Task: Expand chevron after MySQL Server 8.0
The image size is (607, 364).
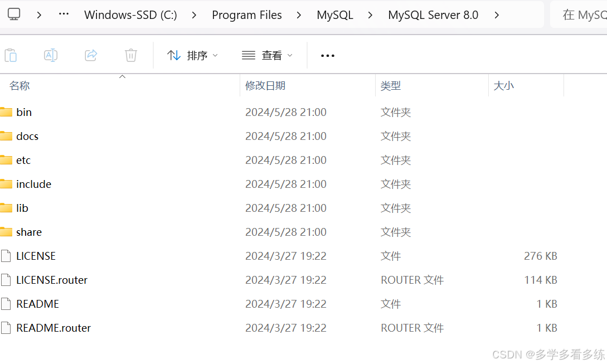Action: click(496, 15)
